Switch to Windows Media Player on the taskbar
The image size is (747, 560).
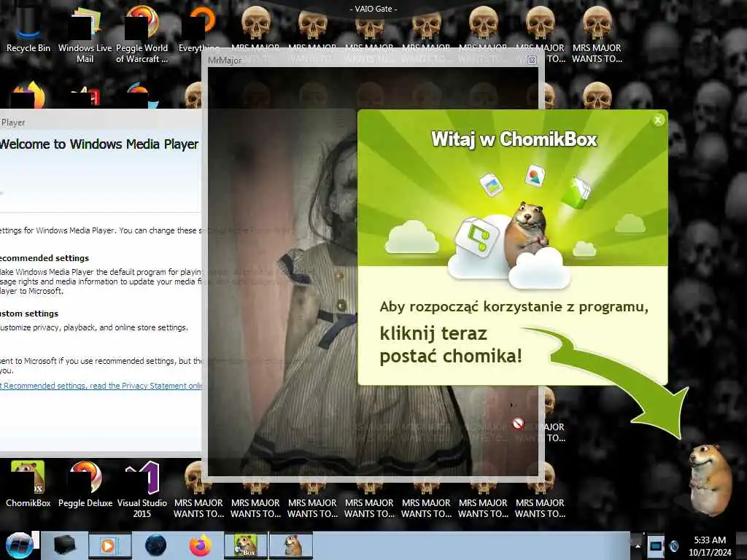click(x=109, y=545)
